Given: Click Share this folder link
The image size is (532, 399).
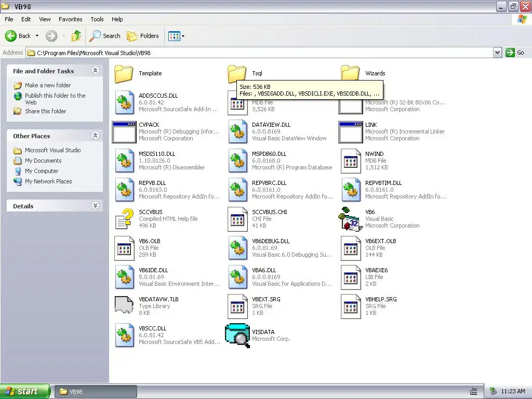Looking at the screenshot, I should coord(46,111).
